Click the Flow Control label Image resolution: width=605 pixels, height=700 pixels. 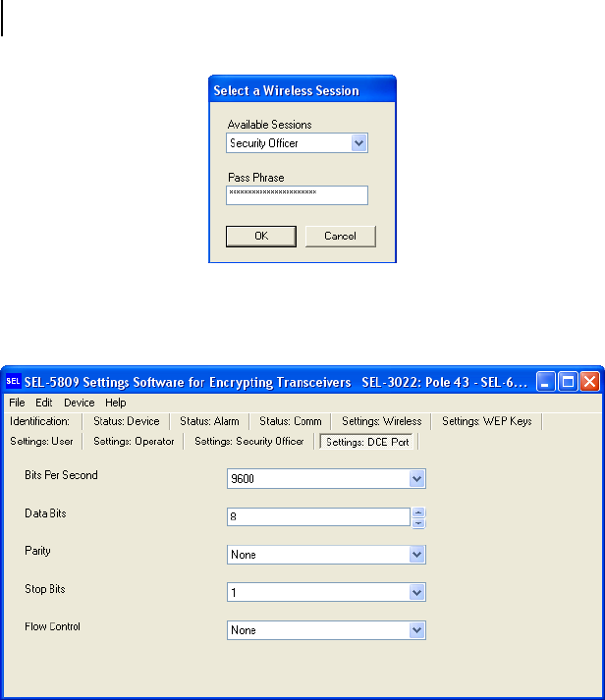pyautogui.click(x=53, y=626)
